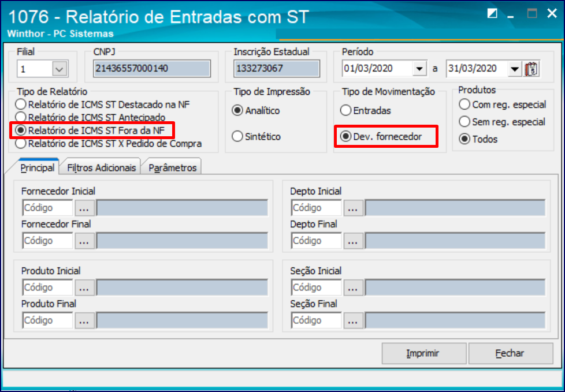Open Fornecedor Inicial lookup button

(x=84, y=208)
